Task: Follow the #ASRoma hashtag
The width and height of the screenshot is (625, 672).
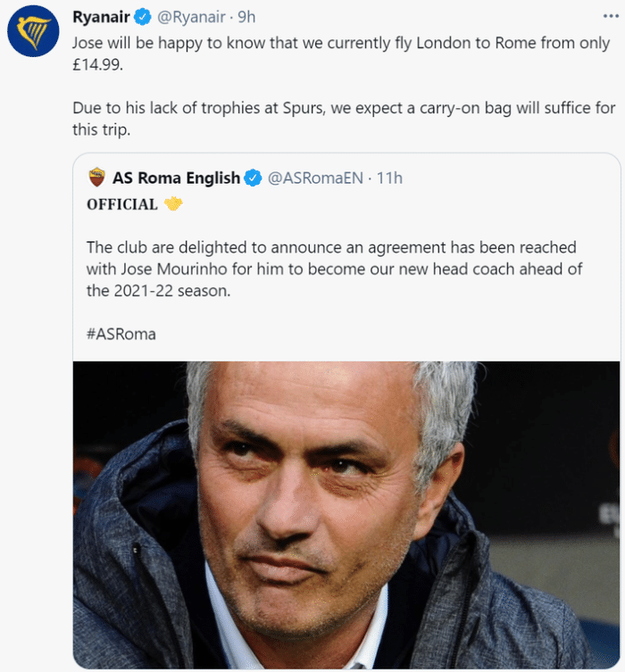Action: tap(121, 334)
